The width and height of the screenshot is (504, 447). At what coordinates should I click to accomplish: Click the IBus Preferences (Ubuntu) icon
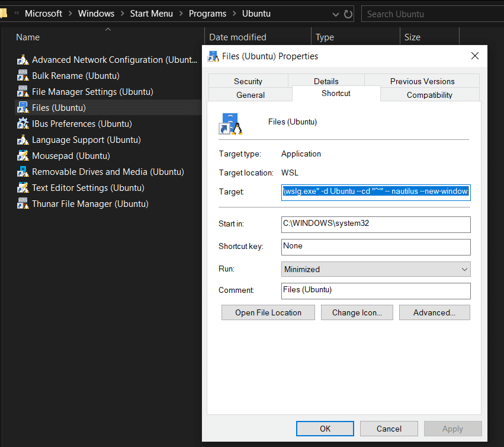(x=20, y=123)
